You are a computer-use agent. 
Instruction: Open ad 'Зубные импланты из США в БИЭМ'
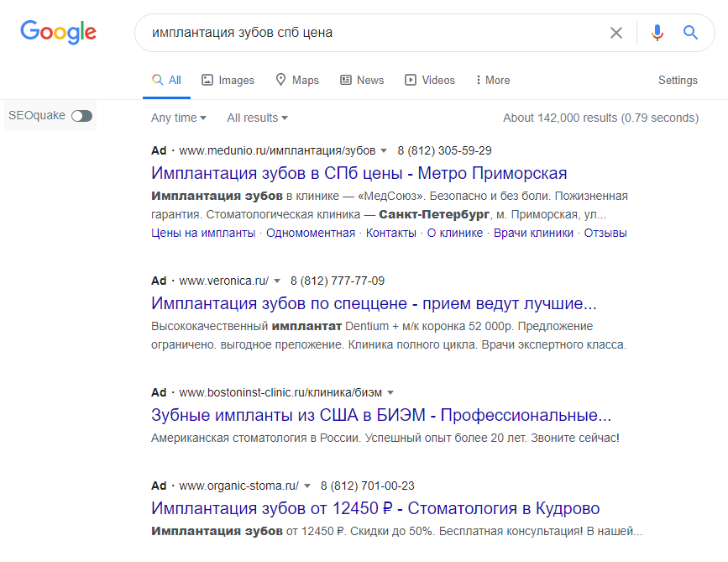coord(381,415)
